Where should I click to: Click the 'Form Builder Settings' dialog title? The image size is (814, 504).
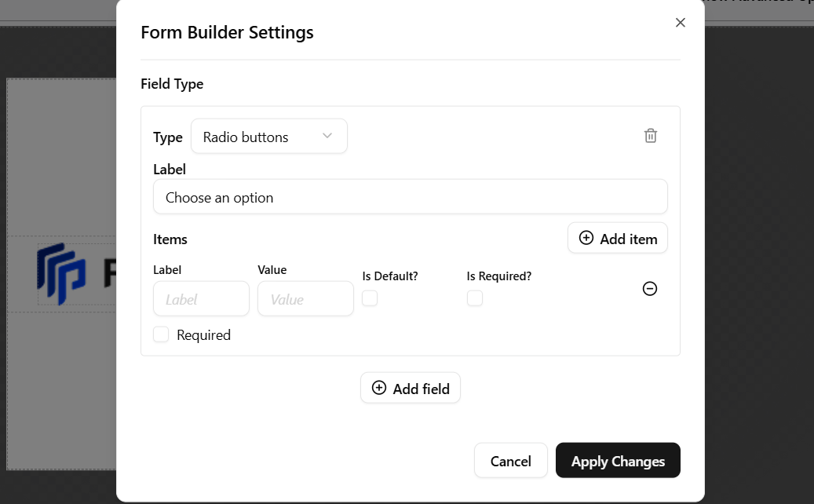[x=227, y=32]
